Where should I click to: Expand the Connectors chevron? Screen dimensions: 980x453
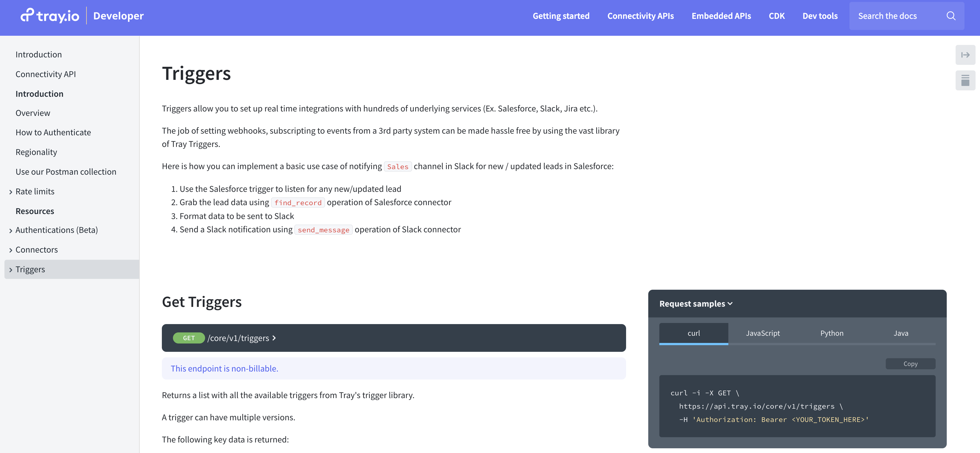pyautogui.click(x=11, y=250)
